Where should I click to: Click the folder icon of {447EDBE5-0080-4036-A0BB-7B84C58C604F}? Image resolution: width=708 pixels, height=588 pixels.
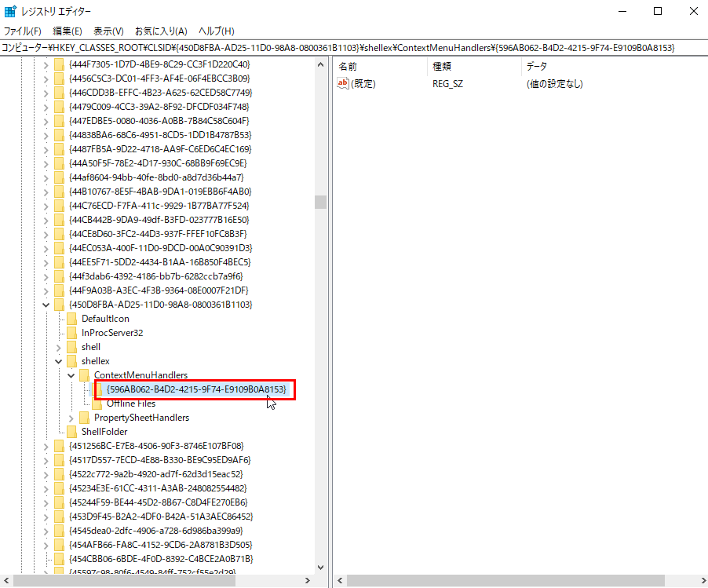tap(59, 121)
